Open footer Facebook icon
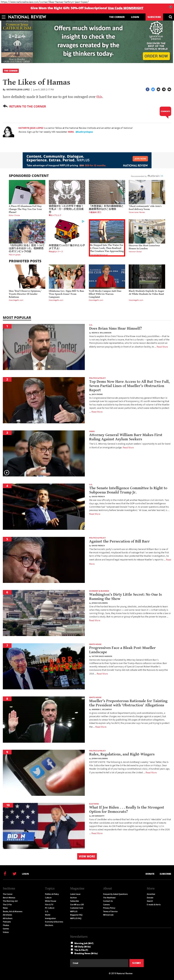The height and width of the screenshot is (980, 174). coord(5,874)
